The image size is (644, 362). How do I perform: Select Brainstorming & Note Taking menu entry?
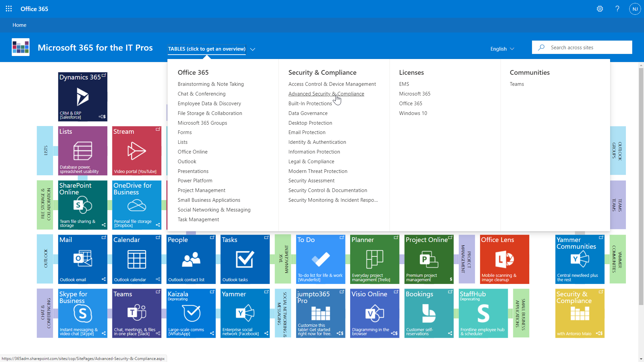click(211, 84)
